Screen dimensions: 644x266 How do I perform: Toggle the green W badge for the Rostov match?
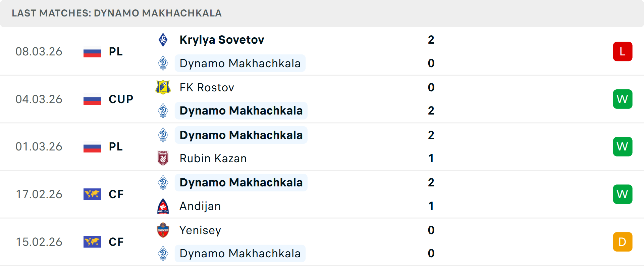(x=623, y=99)
